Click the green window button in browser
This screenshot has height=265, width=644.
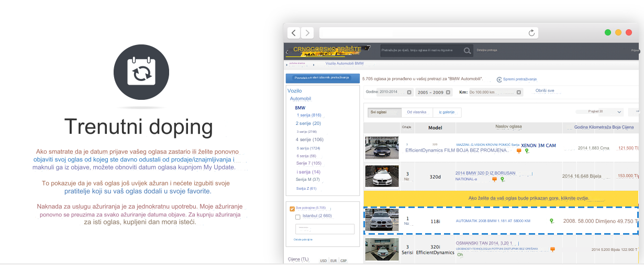click(x=608, y=32)
